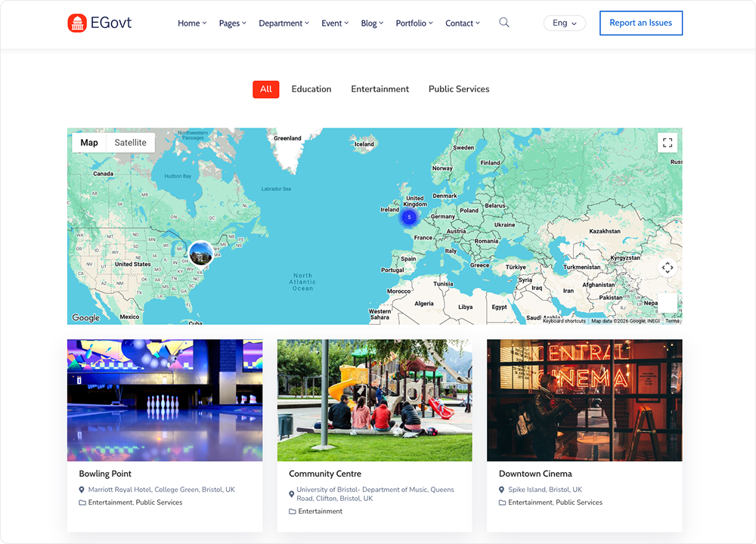Expand the Blog menu
This screenshot has width=756, height=544.
click(372, 23)
